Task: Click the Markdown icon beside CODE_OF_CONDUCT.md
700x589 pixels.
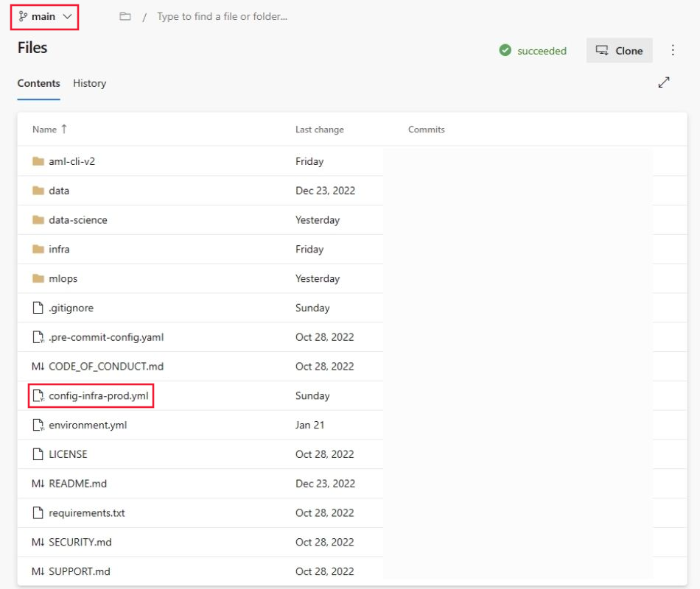Action: tap(38, 366)
